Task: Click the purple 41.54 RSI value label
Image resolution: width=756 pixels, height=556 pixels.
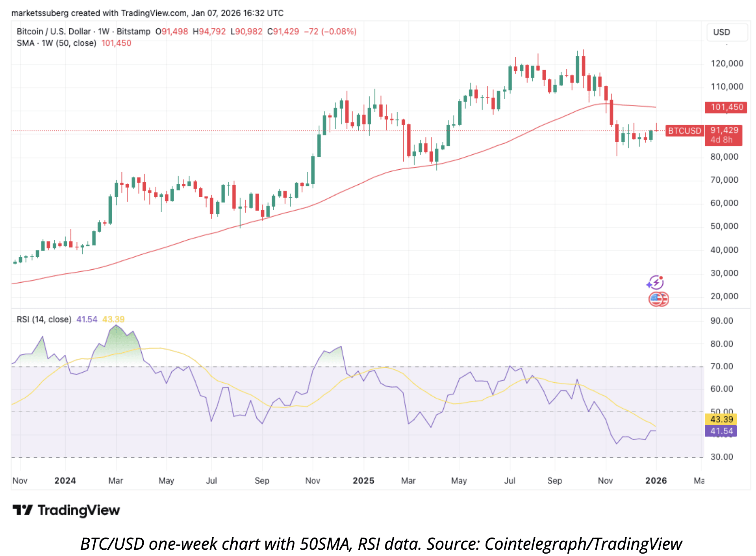Action: tap(721, 431)
